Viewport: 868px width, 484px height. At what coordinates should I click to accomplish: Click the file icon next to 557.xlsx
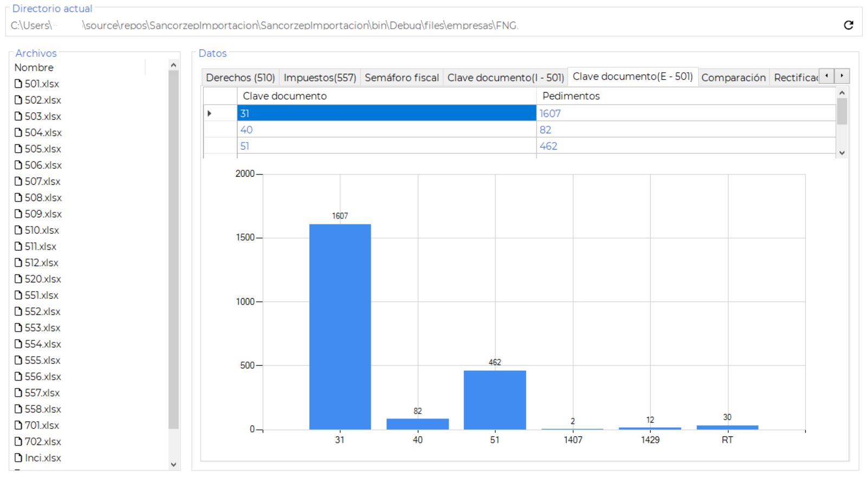(x=18, y=393)
